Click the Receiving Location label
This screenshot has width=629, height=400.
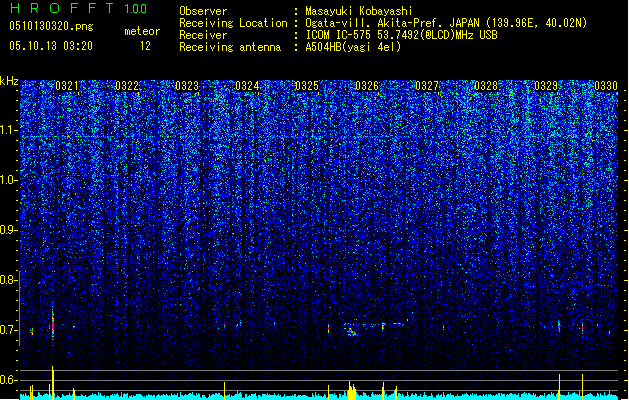click(x=233, y=23)
